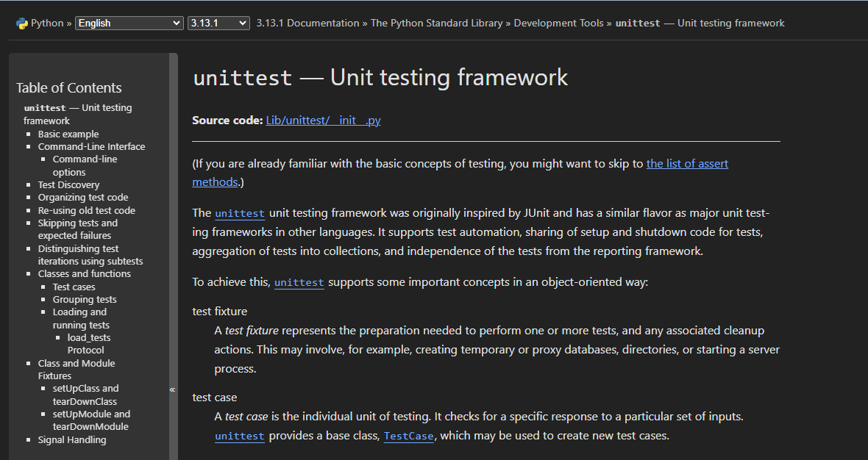Select Basic example in the table of contents

coord(68,134)
